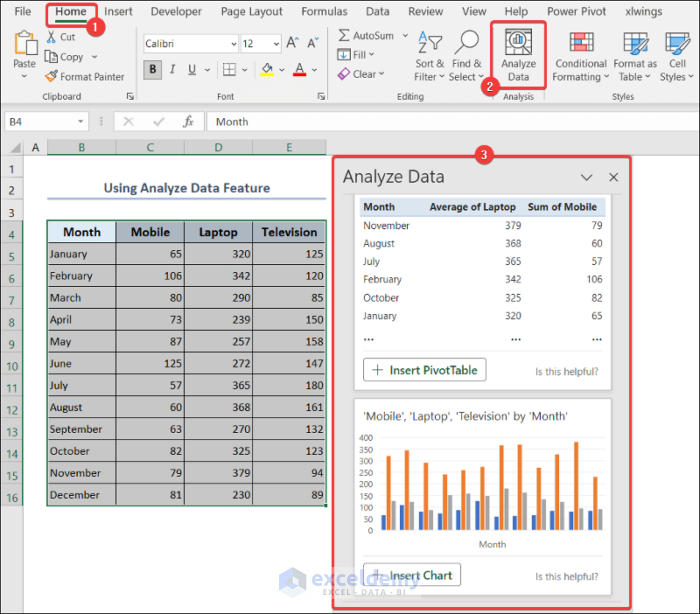Click the Insert Chart button
This screenshot has width=700, height=614.
(x=412, y=575)
